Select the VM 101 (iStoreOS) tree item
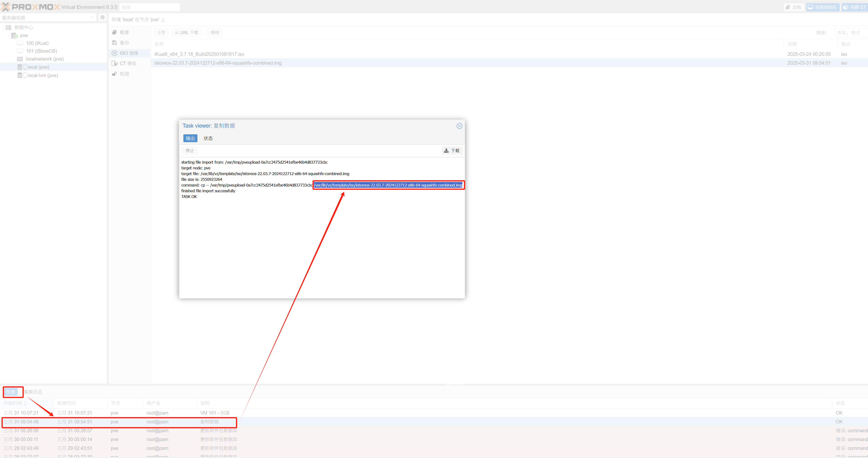 click(41, 51)
